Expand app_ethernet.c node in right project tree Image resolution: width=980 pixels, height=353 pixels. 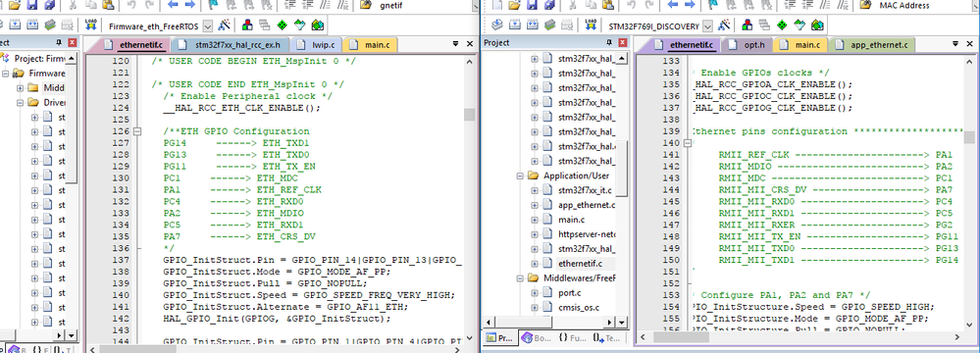[x=535, y=205]
